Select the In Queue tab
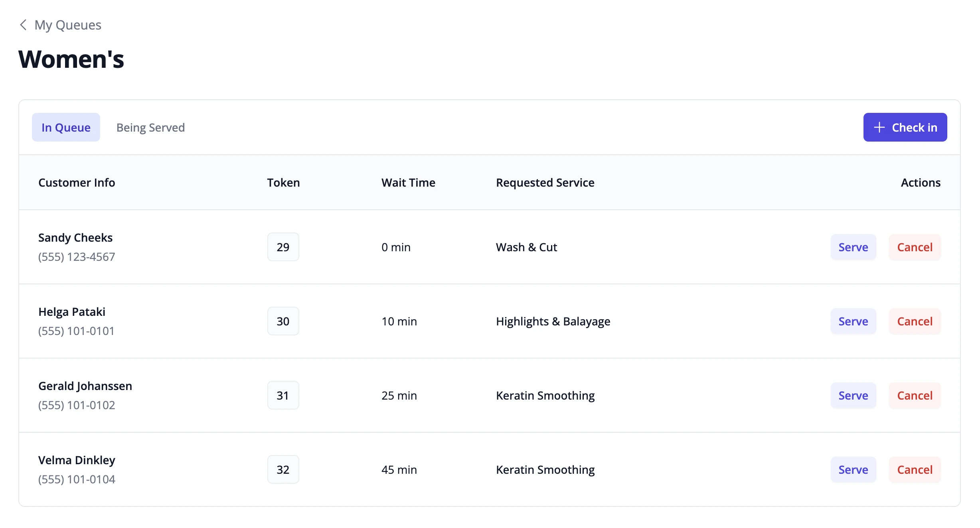Viewport: 980px width, 528px height. (66, 128)
